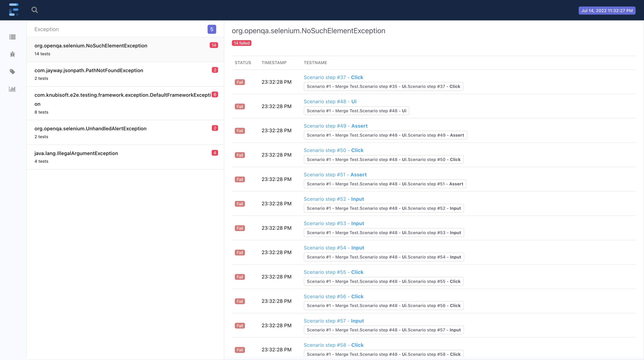Select org.openqa.selenium.UnhandledAlertException entry

point(125,132)
